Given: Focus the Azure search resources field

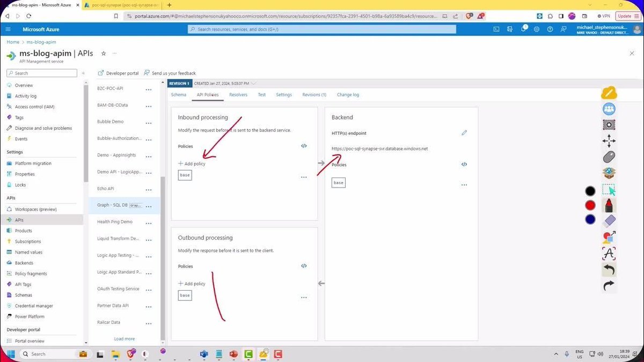Looking at the screenshot, I should click(322, 29).
